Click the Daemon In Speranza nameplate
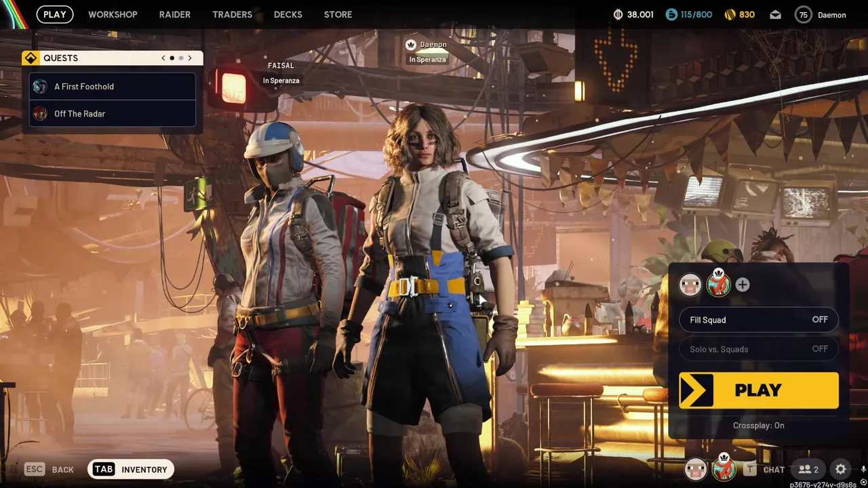 427,52
